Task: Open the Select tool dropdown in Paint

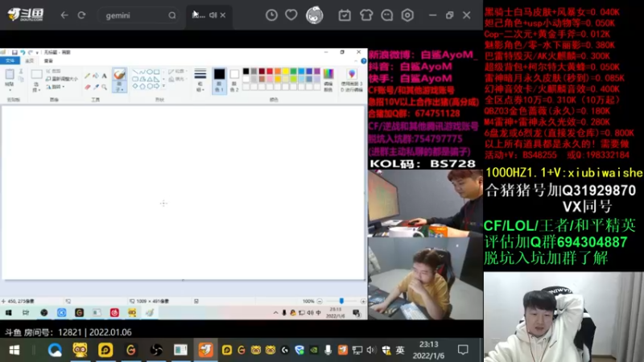Action: coord(36,88)
